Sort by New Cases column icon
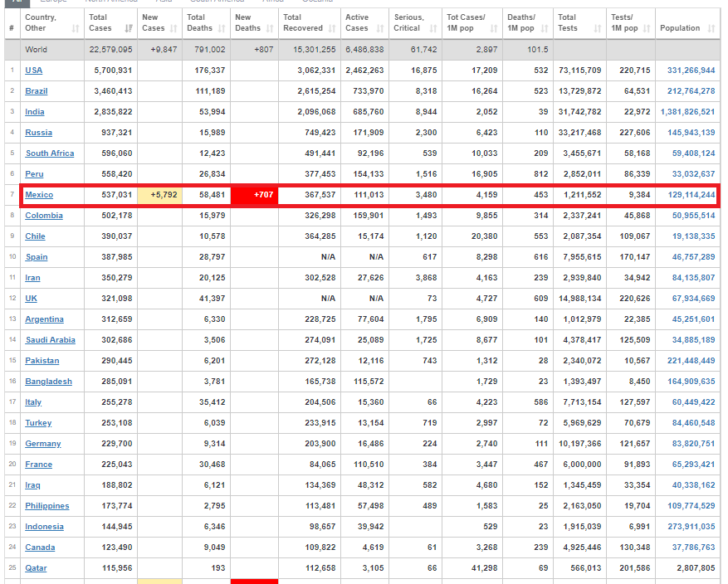This screenshot has width=728, height=584. coord(173,29)
